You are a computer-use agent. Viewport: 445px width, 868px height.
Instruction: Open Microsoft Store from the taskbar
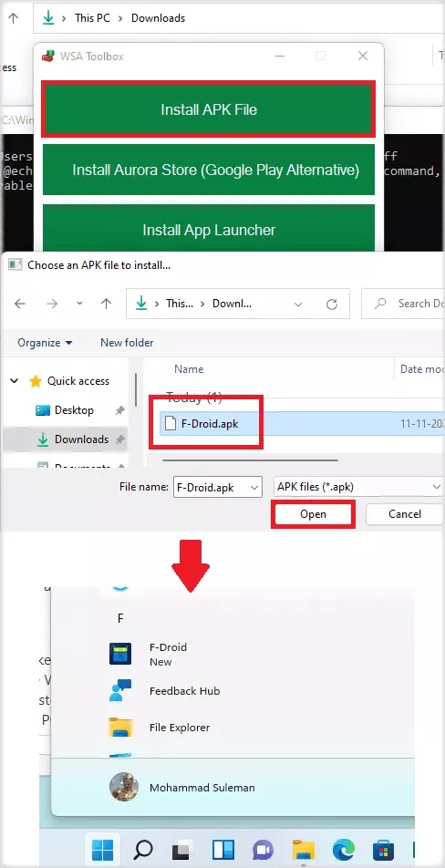pyautogui.click(x=383, y=849)
